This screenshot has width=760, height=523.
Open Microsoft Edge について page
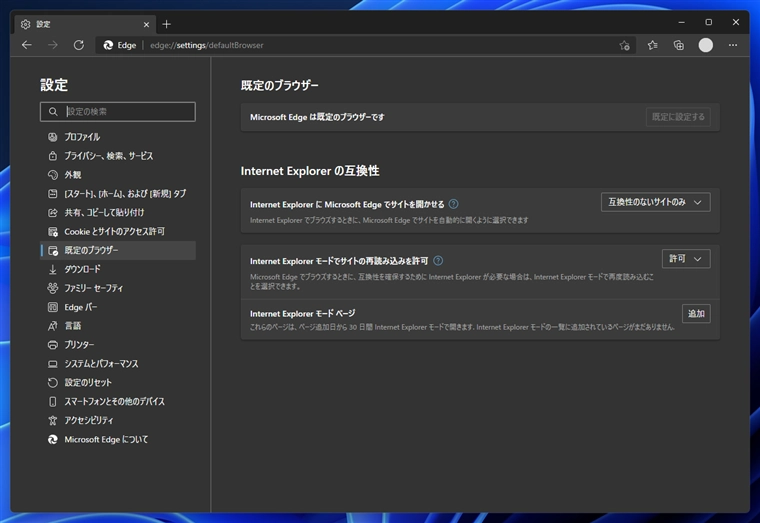[x=106, y=439]
